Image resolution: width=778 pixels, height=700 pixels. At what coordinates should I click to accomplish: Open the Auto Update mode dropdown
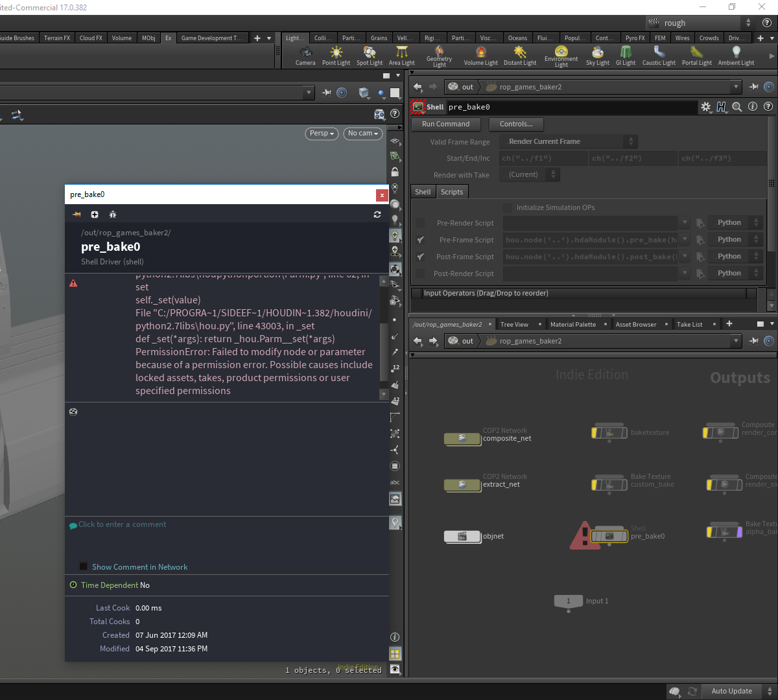tap(737, 691)
